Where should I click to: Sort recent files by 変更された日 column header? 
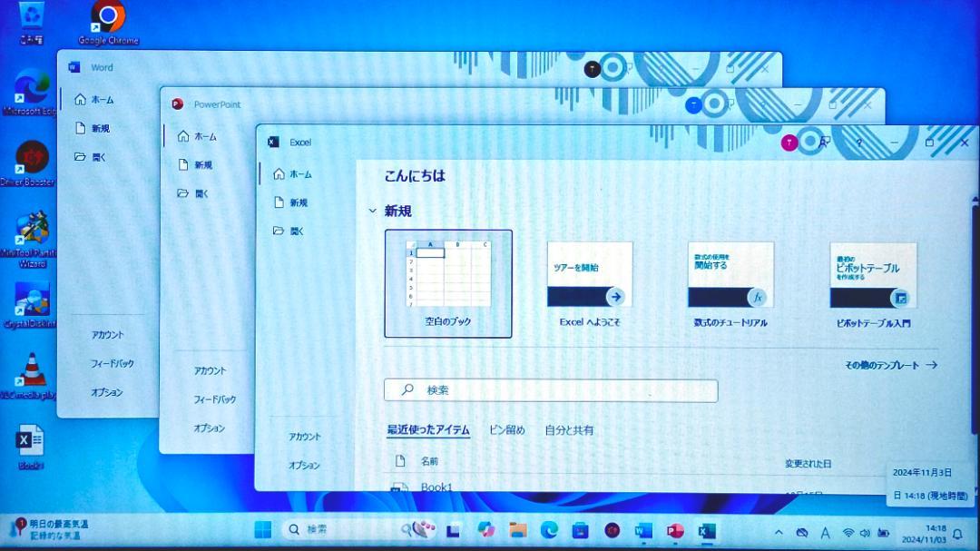(x=808, y=464)
